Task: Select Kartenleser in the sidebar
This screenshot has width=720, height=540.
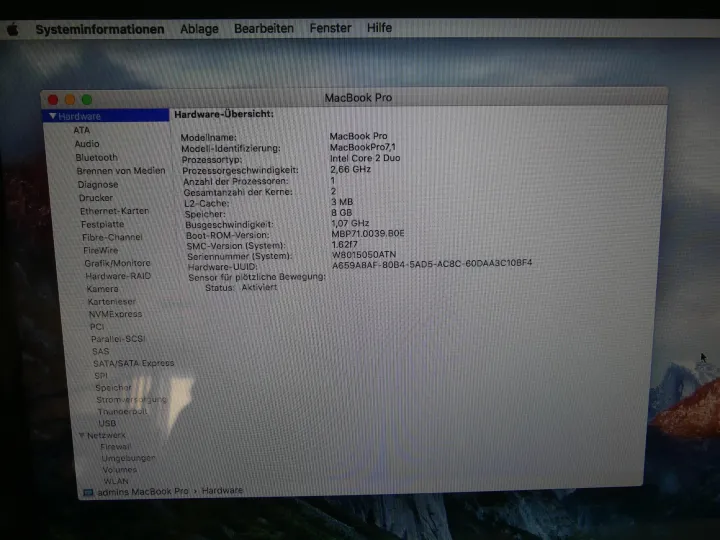Action: point(112,302)
